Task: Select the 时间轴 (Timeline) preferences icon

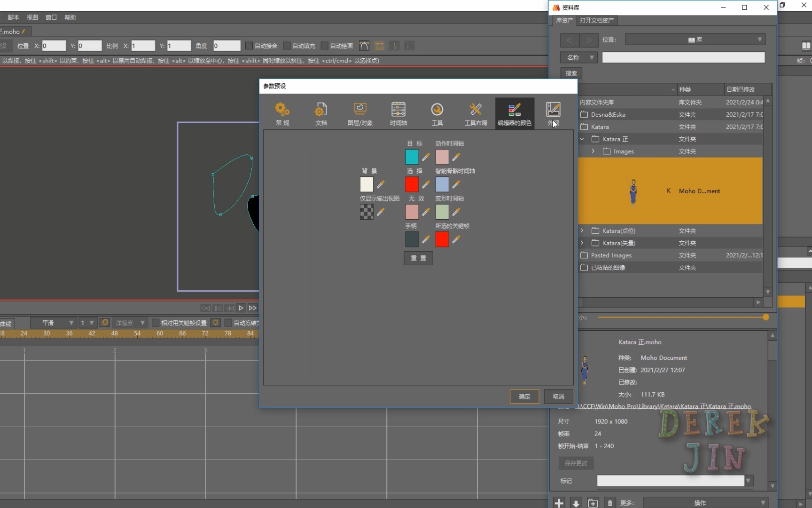Action: pos(398,114)
